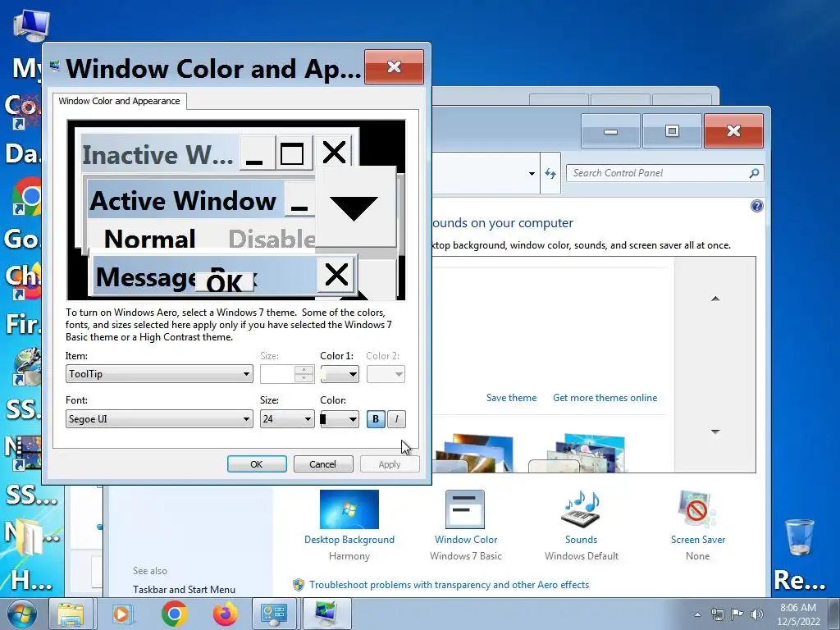
Task: Open the Action Center flag icon
Action: tap(737, 614)
